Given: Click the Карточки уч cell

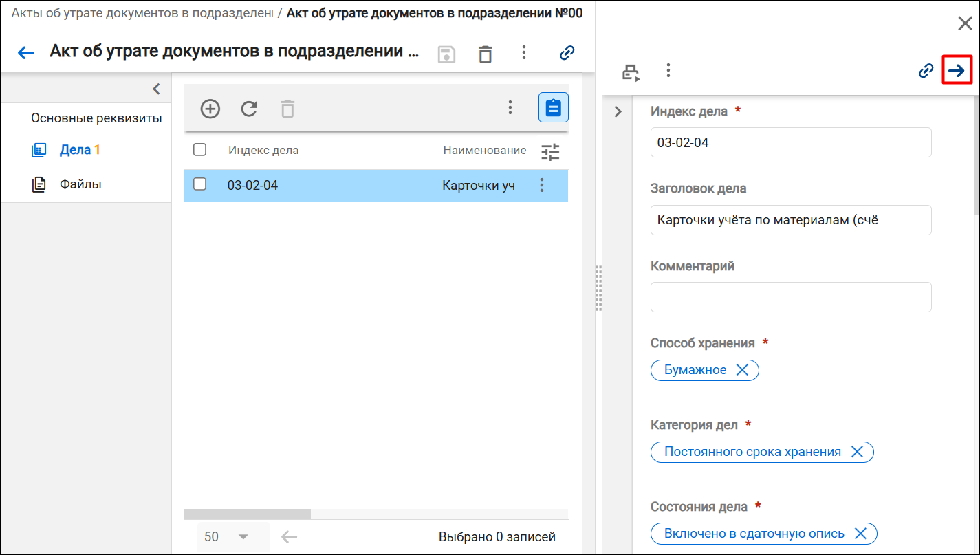Looking at the screenshot, I should [x=479, y=185].
